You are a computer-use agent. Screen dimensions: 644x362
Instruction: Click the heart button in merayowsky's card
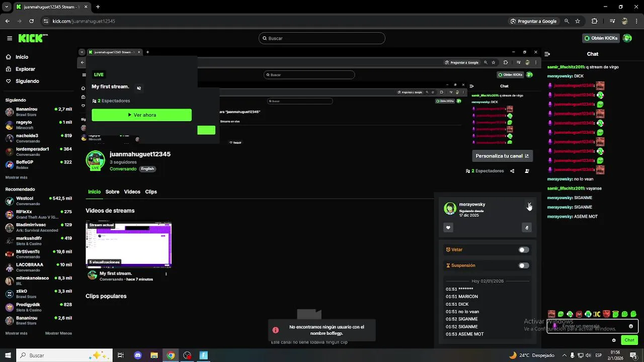tap(448, 228)
